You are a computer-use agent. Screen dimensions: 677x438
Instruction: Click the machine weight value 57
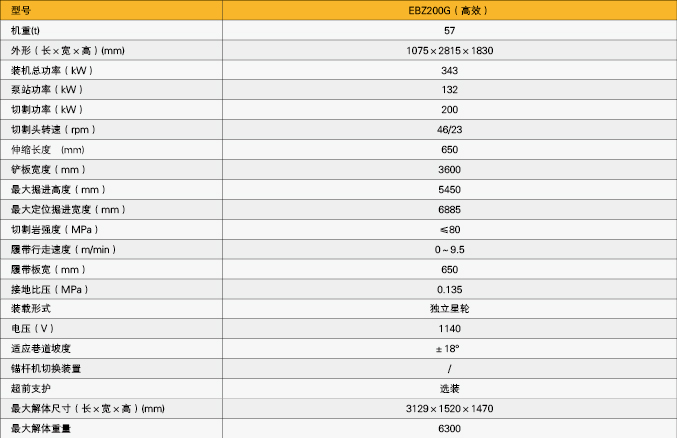pyautogui.click(x=449, y=31)
